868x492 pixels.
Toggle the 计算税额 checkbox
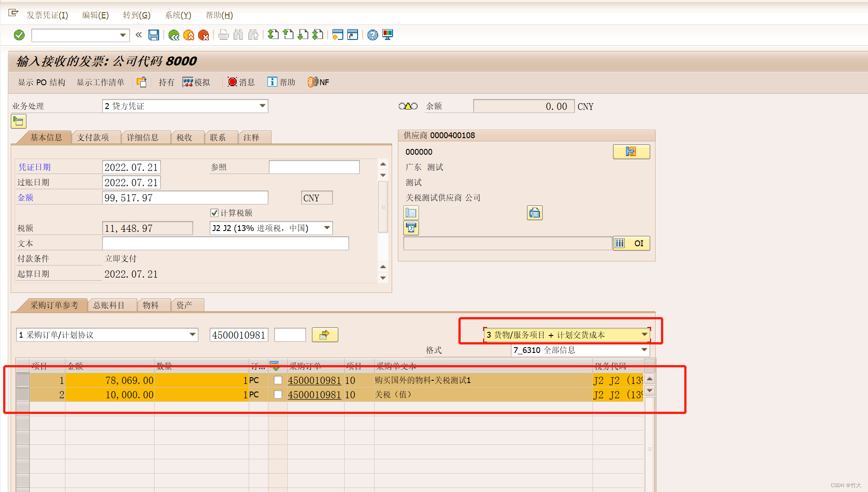[214, 213]
